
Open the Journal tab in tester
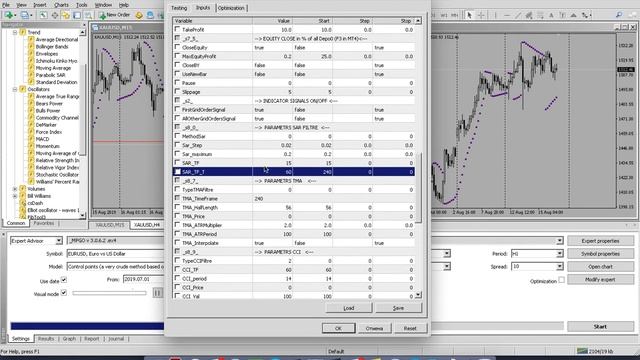116,339
